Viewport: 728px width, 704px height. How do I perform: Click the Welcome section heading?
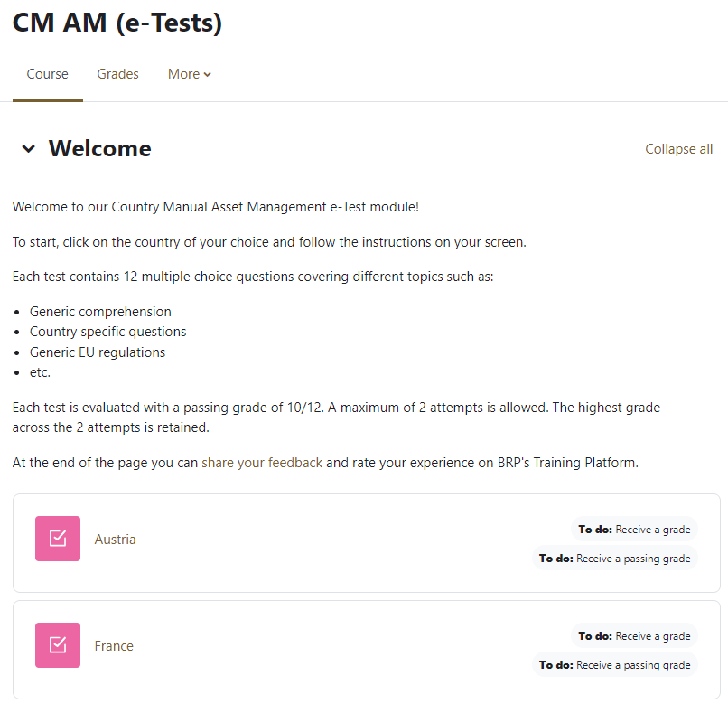coord(99,149)
